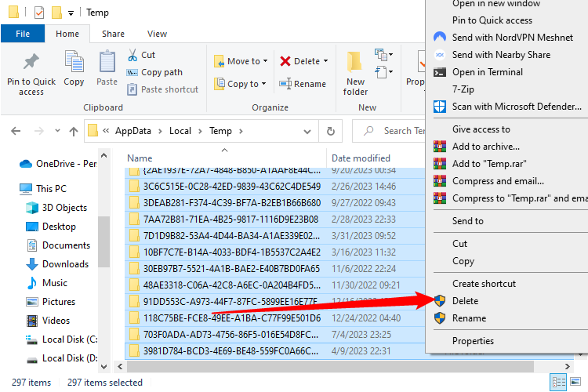Click the Copy icon in Clipboard group
This screenshot has height=392, width=588.
74,63
